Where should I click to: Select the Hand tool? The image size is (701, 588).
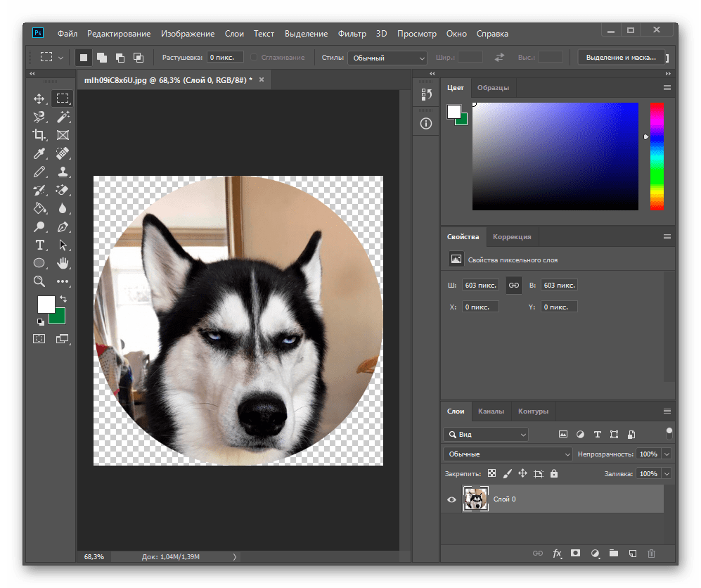(x=63, y=263)
